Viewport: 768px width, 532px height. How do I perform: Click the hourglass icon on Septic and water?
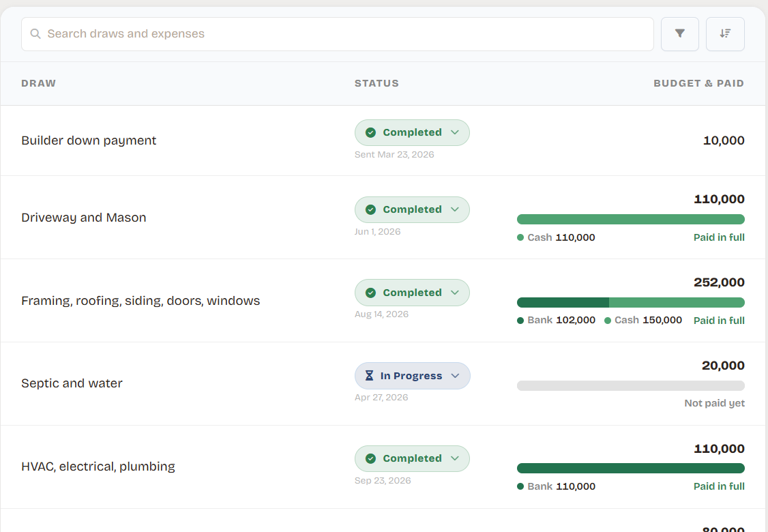click(369, 376)
